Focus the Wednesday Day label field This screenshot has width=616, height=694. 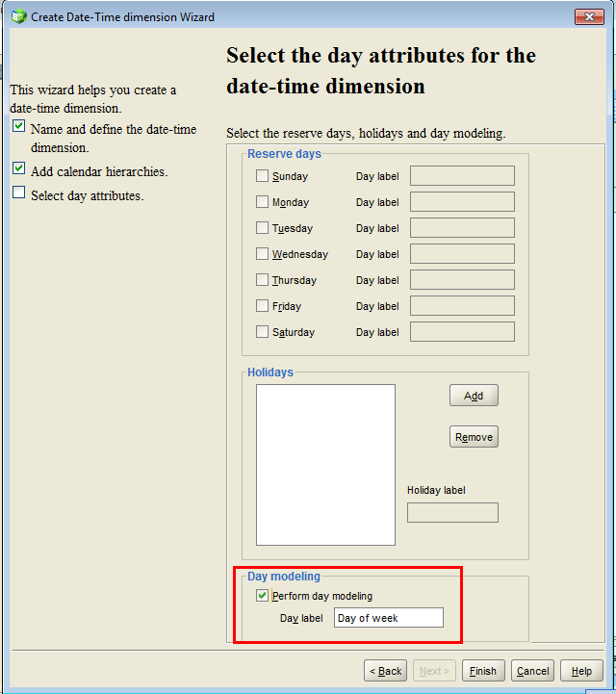tap(462, 253)
